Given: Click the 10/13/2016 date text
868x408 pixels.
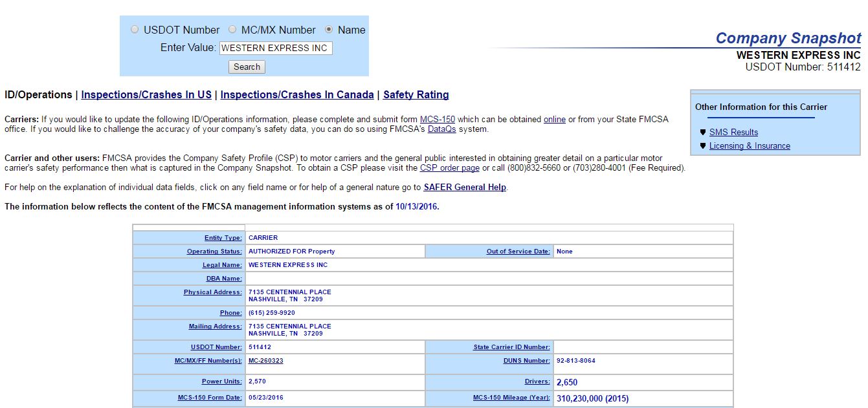Looking at the screenshot, I should coord(416,207).
